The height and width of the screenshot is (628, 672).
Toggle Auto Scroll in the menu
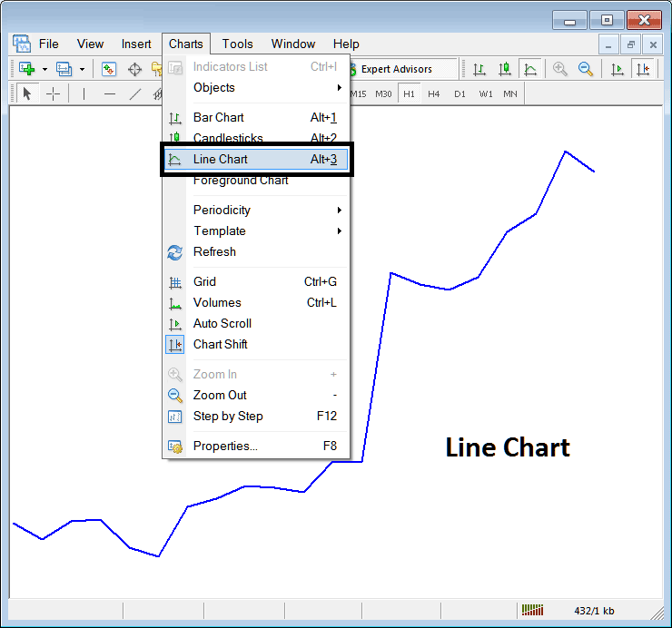(x=222, y=324)
